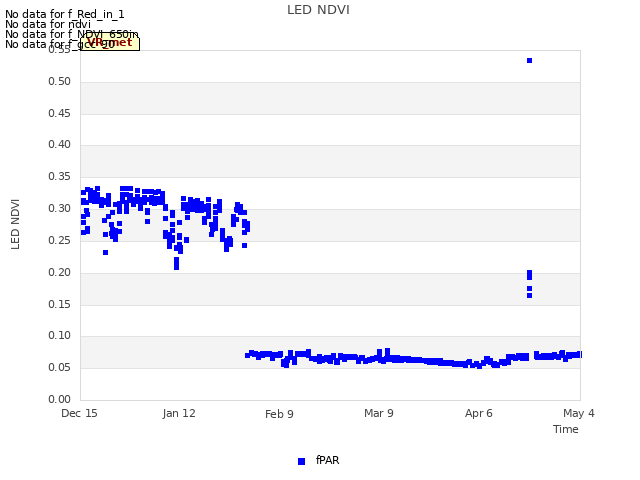
Task: Click the 0.05 y-axis tick label
Action: [x=60, y=368]
